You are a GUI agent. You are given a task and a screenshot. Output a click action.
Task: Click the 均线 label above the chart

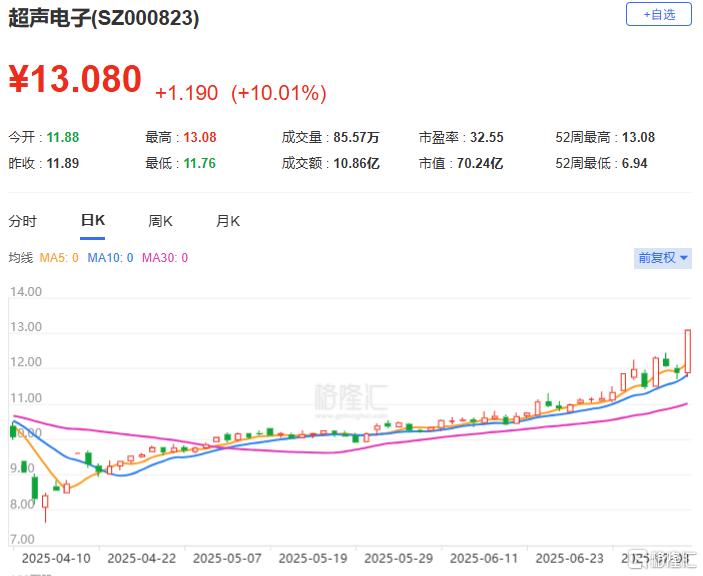coord(21,258)
